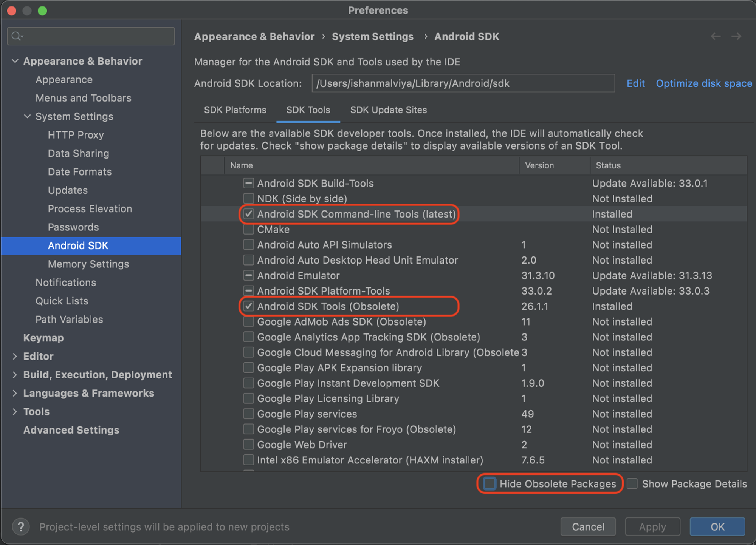This screenshot has height=545, width=756.
Task: Click 'Google Play Instant Development SDK' row
Action: (x=474, y=383)
